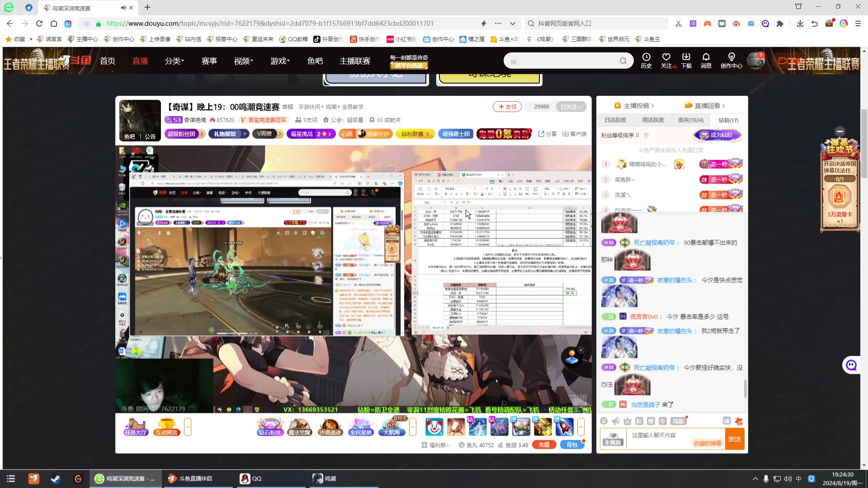Expand the task icons panel arrow beside 互动预言
Image resolution: width=868 pixels, height=488 pixels.
point(188,427)
